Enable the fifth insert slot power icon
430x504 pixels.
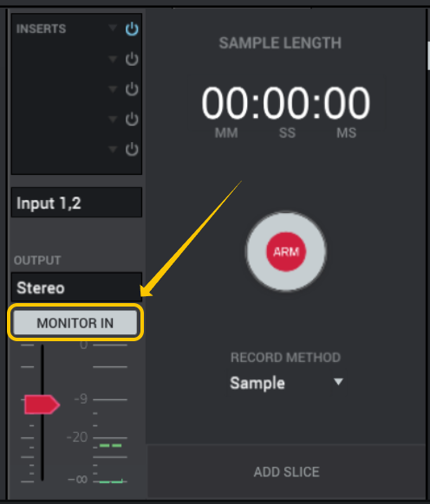point(132,149)
